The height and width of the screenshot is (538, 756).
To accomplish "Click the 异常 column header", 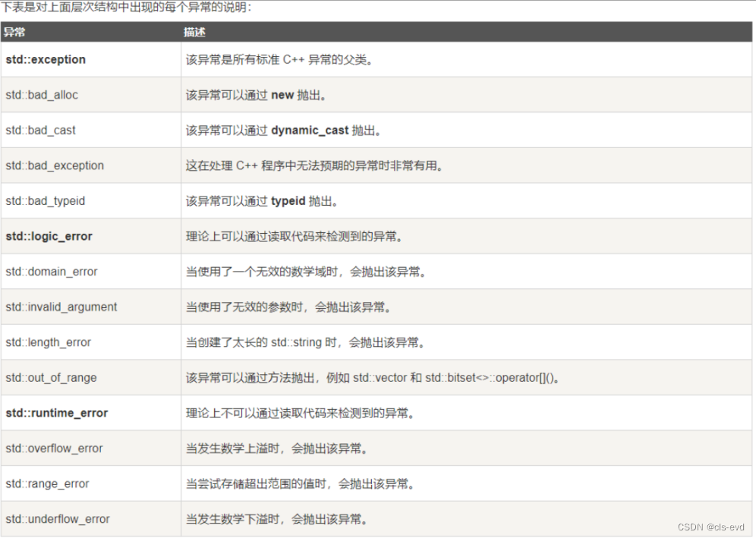I will [14, 33].
